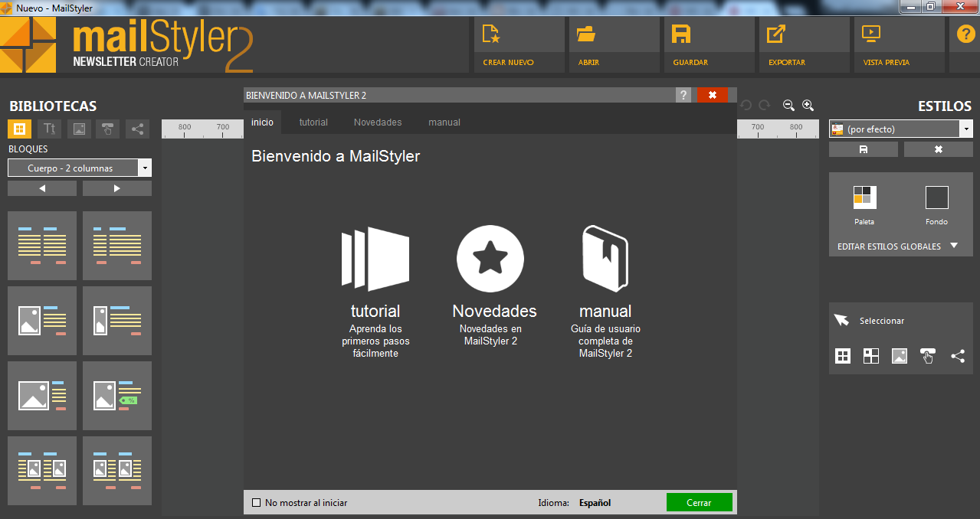Click the green Cerrar button
Image resolution: width=980 pixels, height=519 pixels.
(x=699, y=502)
